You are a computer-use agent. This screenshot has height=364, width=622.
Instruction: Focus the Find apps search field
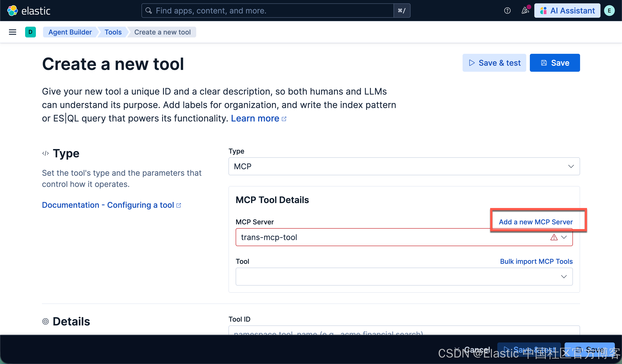coord(272,11)
